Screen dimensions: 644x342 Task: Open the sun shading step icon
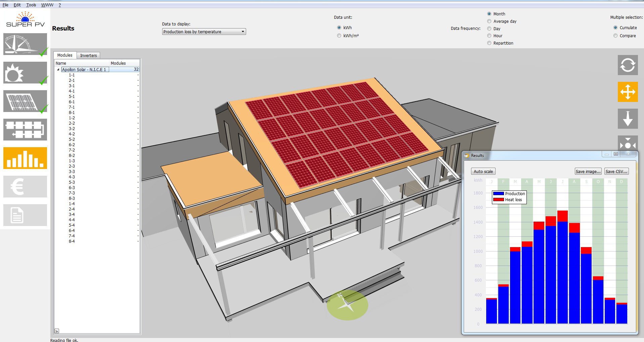pyautogui.click(x=25, y=72)
